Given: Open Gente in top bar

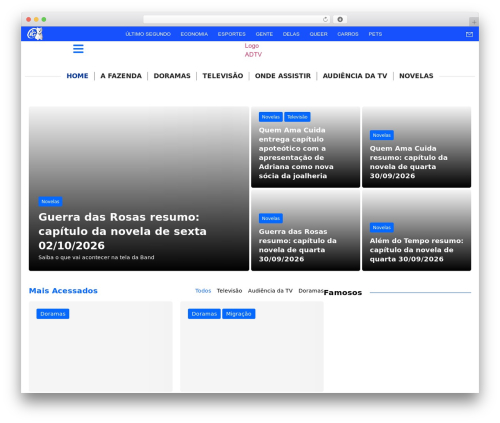Looking at the screenshot, I should click(x=264, y=34).
